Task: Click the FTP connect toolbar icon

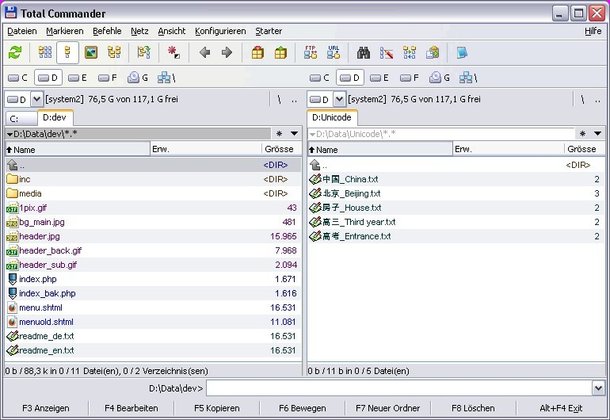Action: 309,53
